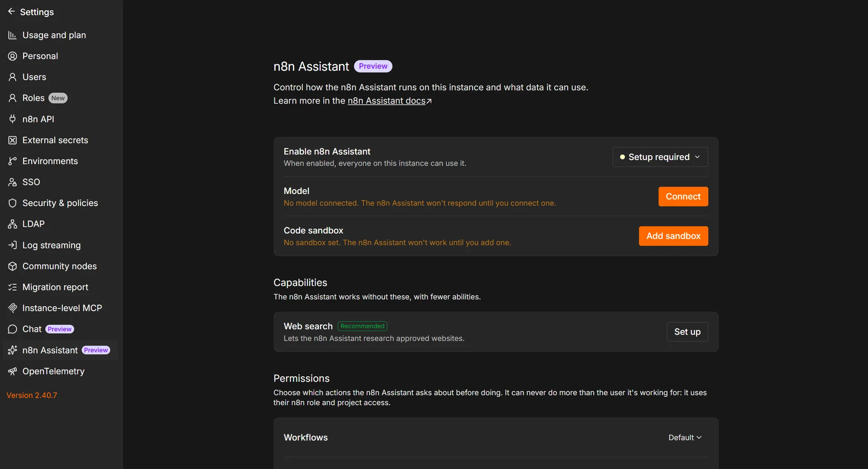The width and height of the screenshot is (868, 469).
Task: Click the SSO user lock icon
Action: tap(12, 182)
